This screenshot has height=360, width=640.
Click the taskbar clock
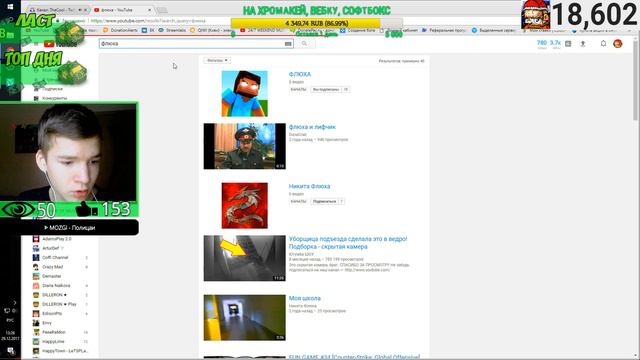pos(10,336)
